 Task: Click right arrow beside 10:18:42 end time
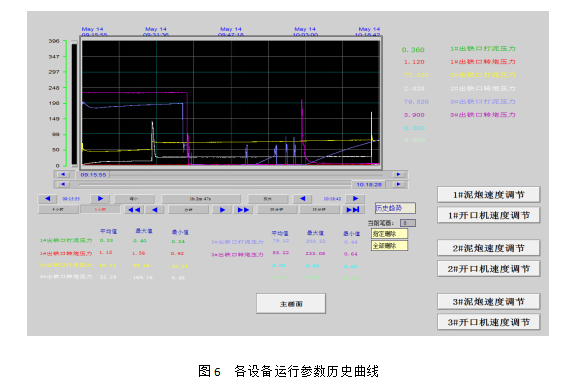(x=355, y=199)
